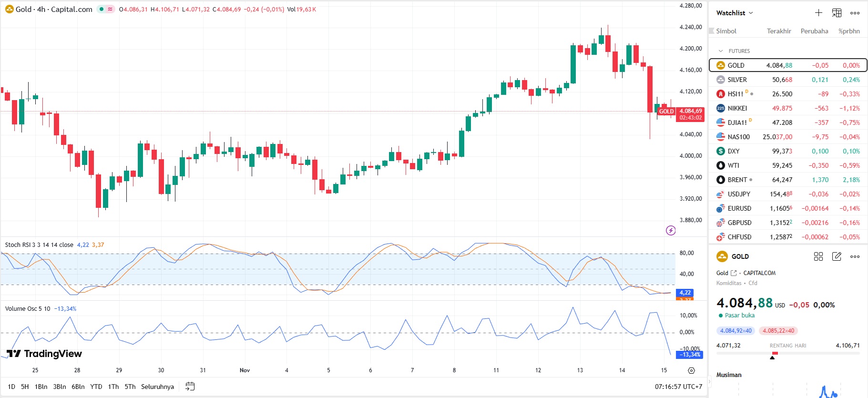Click the Rentang Hari day range bar
Image resolution: width=868 pixels, height=398 pixels.
tap(787, 353)
